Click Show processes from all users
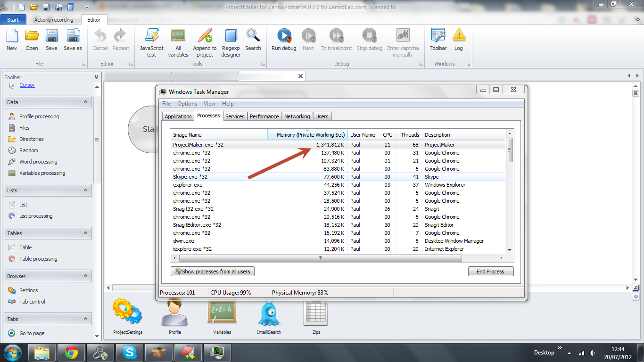This screenshot has width=644, height=362. (212, 271)
